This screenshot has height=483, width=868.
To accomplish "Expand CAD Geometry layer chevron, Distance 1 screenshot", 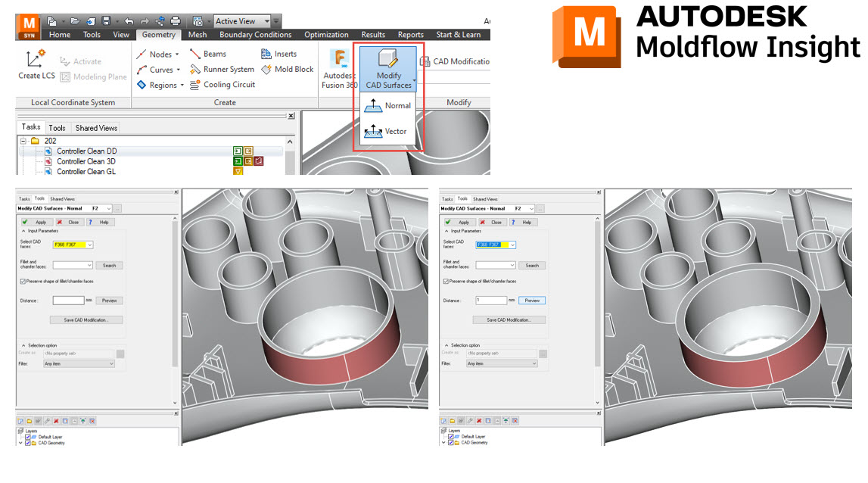I will tap(443, 443).
